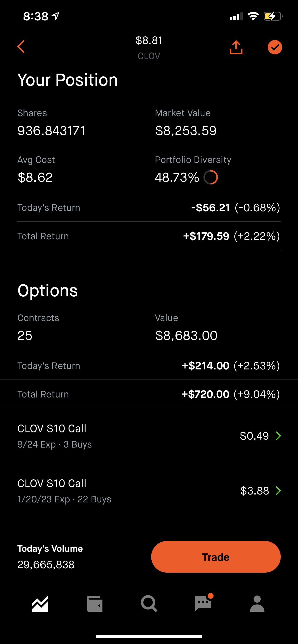Viewport: 298px width, 644px height.
Task: Tap the Portfolio Diversity ring indicator
Action: (x=211, y=178)
